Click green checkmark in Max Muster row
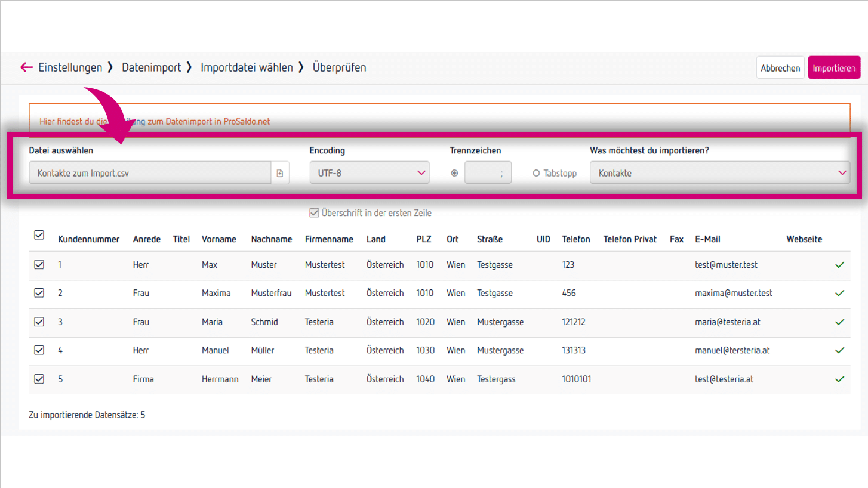This screenshot has width=868, height=488. point(839,265)
